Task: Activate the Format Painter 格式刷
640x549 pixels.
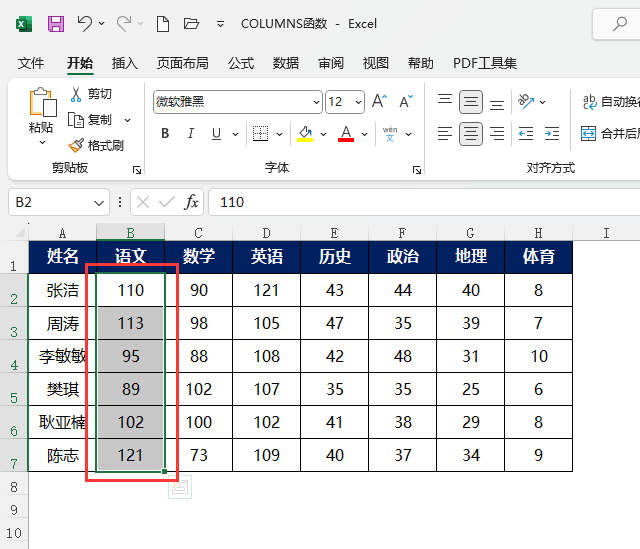Action: 96,145
